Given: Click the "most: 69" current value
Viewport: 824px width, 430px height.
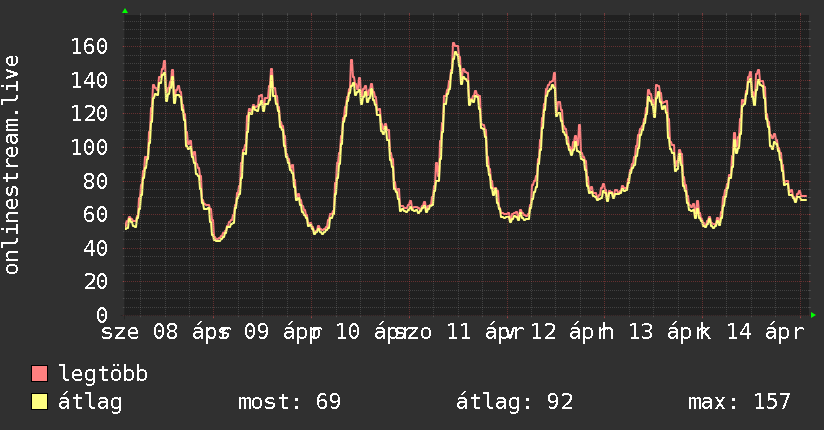Looking at the screenshot, I should coord(289,402).
